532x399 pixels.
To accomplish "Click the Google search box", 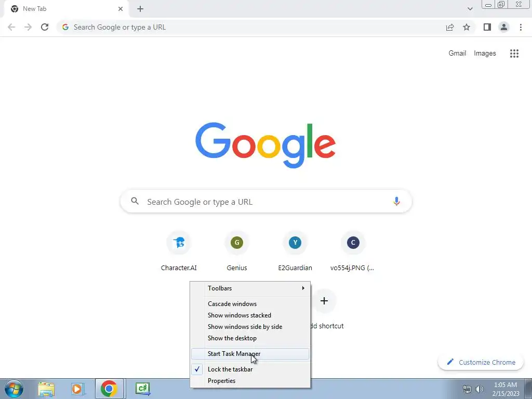I will [x=266, y=201].
